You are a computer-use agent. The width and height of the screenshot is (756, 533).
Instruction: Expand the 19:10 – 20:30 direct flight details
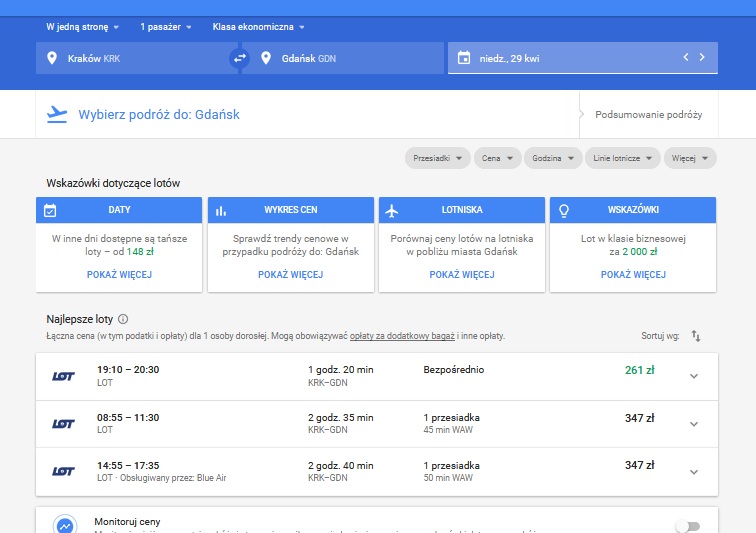click(694, 376)
